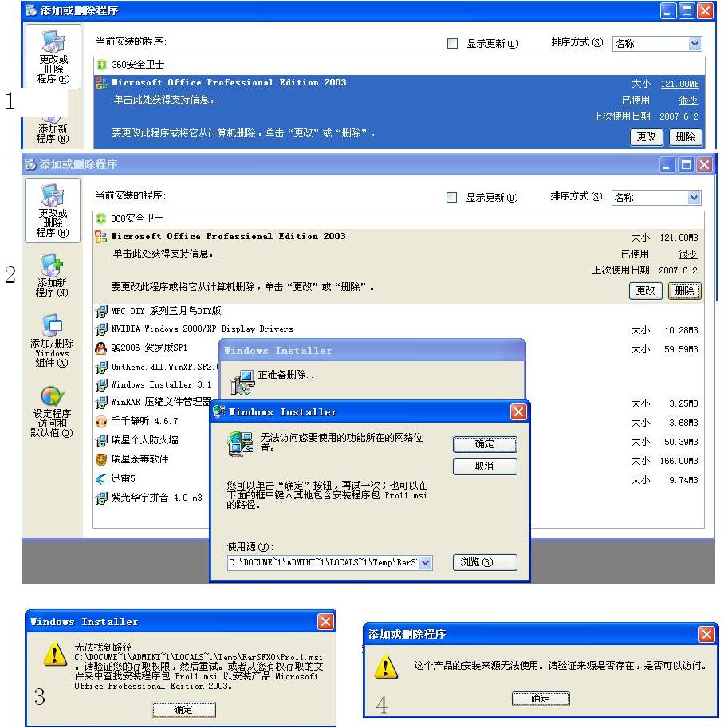Click 千千静听 4.6.7 icon
This screenshot has width=728, height=728.
point(100,421)
